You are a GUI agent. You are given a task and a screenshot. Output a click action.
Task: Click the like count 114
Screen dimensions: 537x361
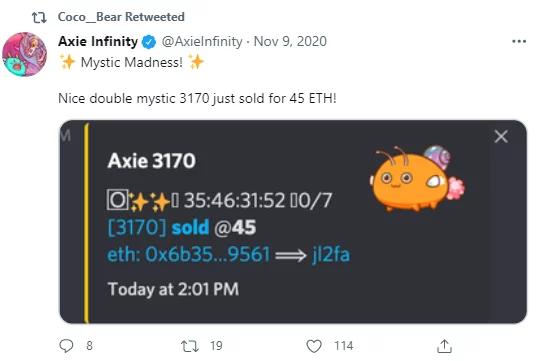coord(344,346)
